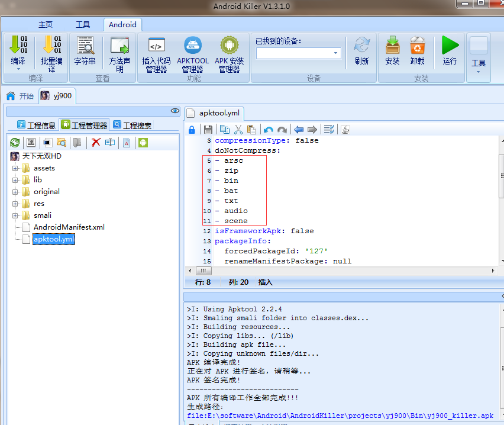The image size is (504, 425).
Task: Select AndroidManifest.xml in the project tree
Action: [69, 227]
